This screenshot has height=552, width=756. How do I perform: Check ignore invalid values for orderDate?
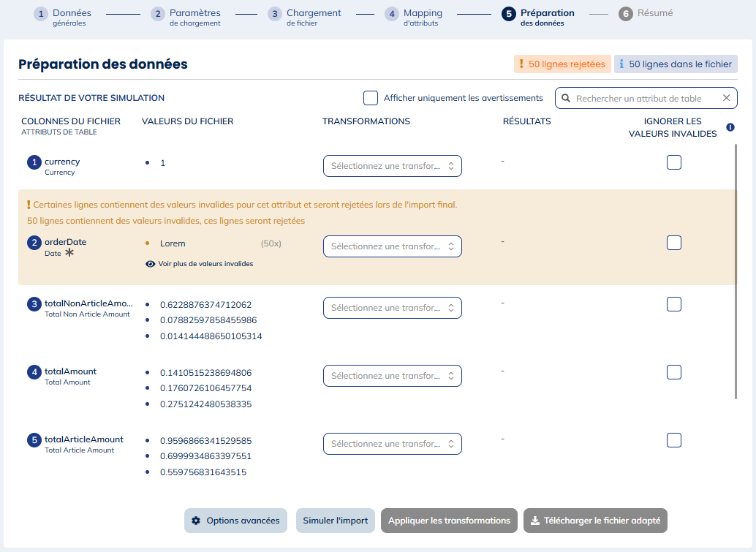673,243
